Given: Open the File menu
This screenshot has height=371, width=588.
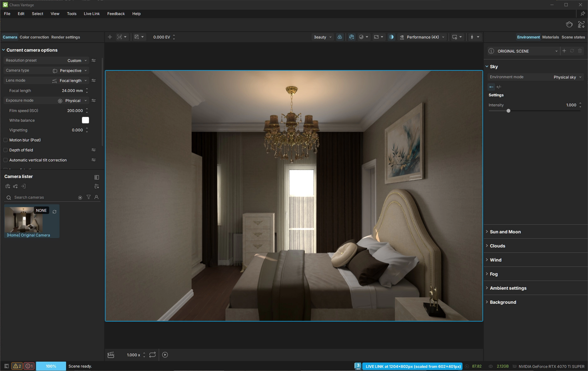Looking at the screenshot, I should point(7,14).
